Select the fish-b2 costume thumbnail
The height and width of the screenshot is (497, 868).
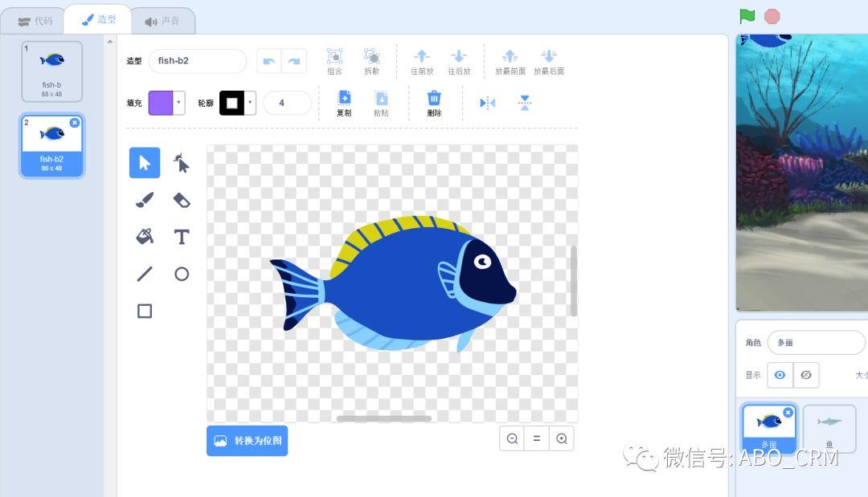(52, 146)
